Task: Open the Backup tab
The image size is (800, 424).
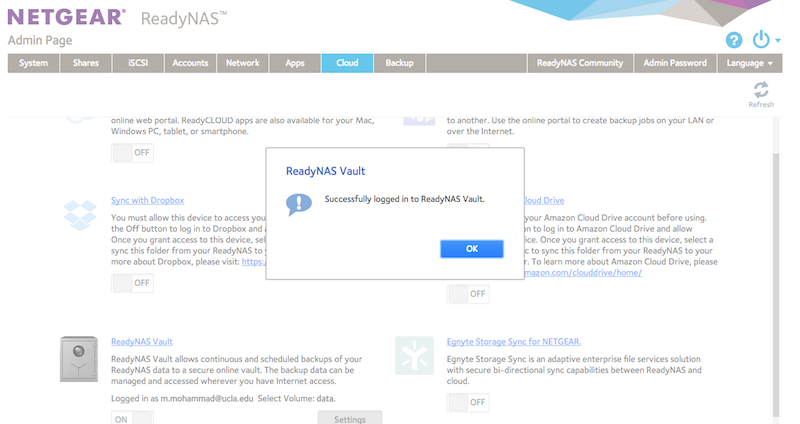Action: point(399,63)
